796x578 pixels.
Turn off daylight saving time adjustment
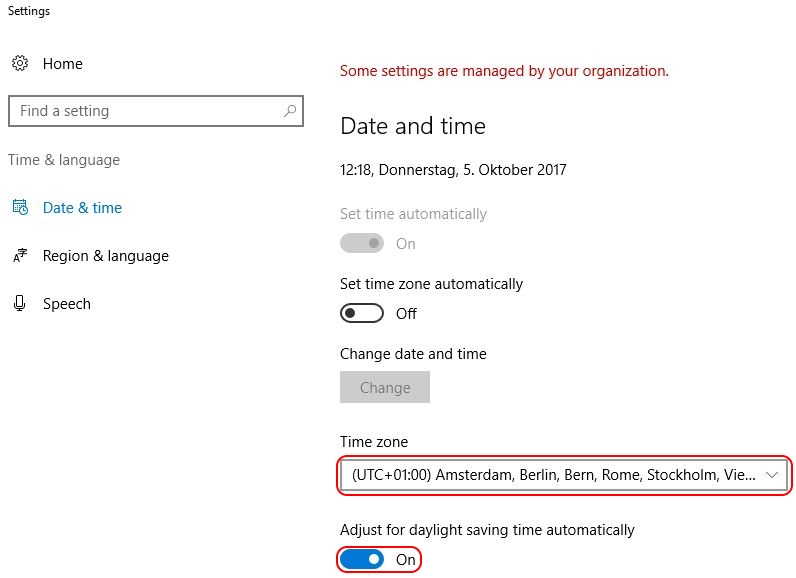361,559
